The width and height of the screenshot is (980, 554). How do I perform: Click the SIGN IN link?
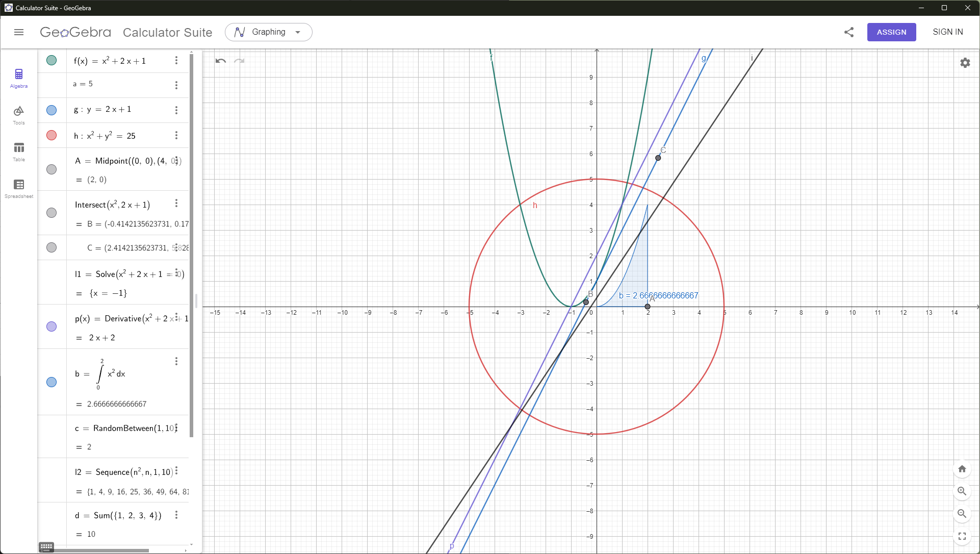pyautogui.click(x=947, y=32)
